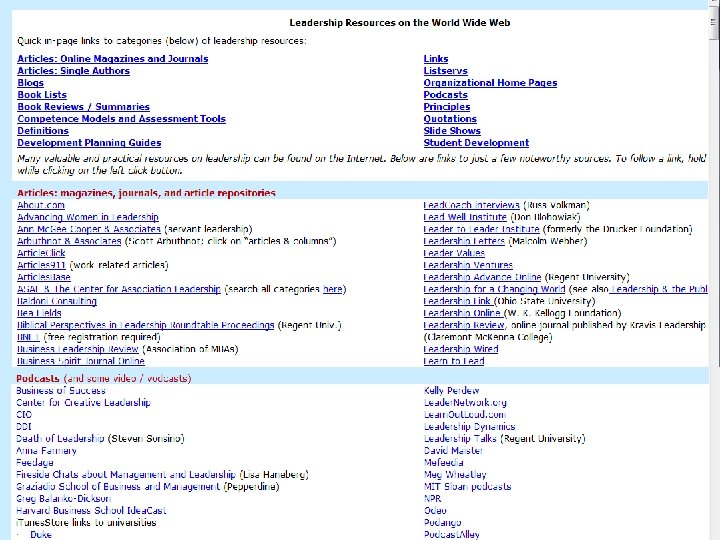Open the Leadership Review journal link

464,324
